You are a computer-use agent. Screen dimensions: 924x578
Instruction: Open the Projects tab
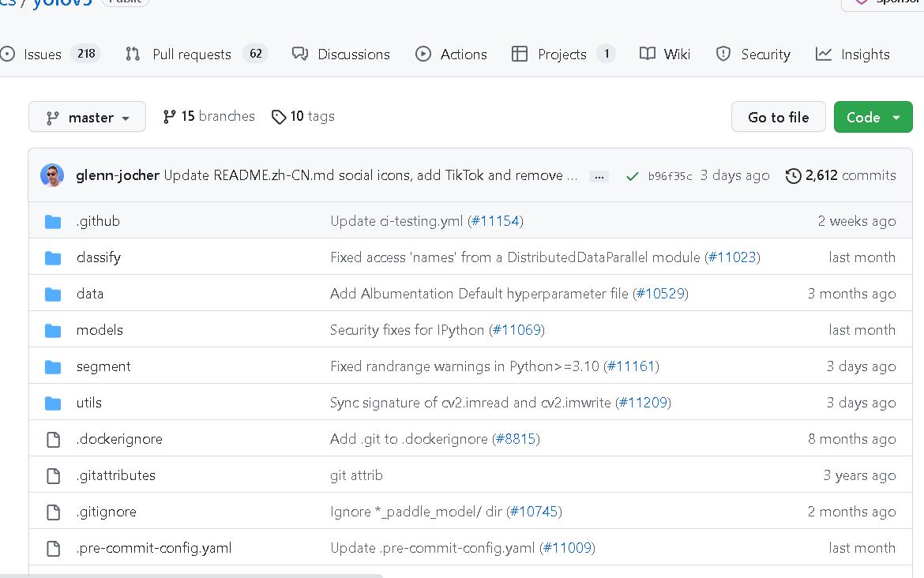point(563,54)
